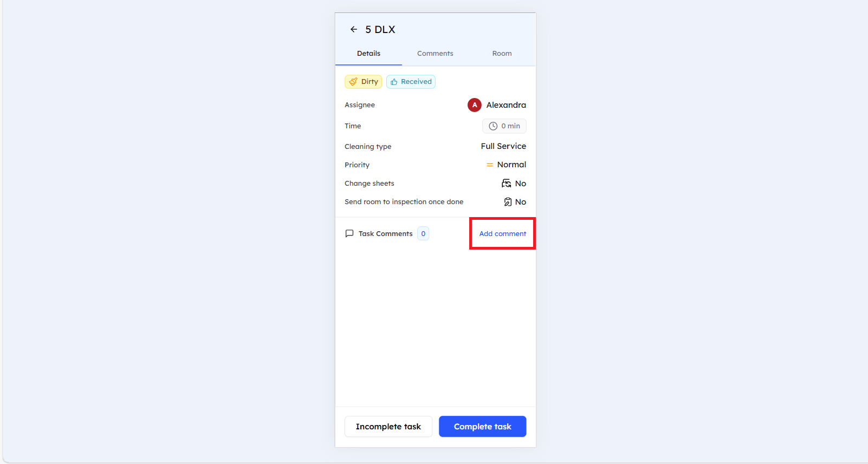
Task: Click the back arrow beside 5 DLX
Action: 354,29
